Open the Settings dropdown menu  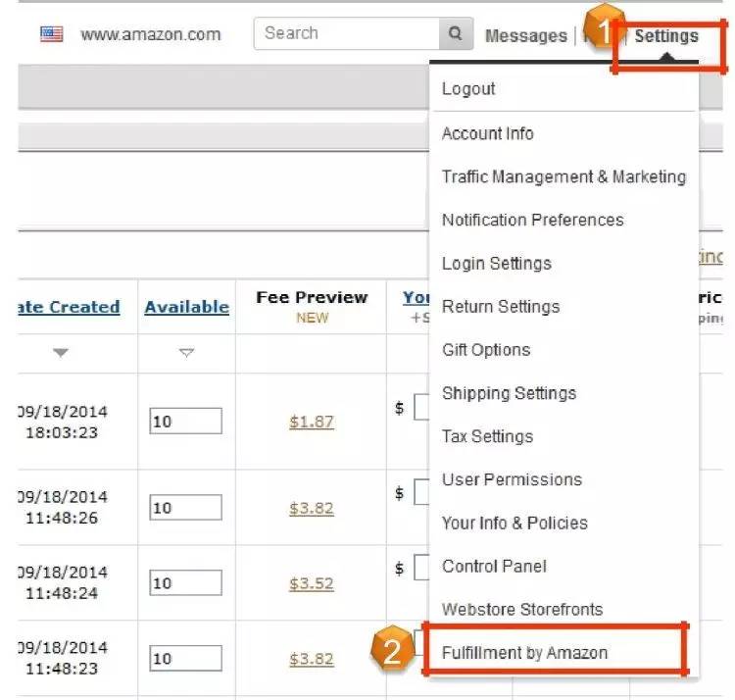click(x=666, y=37)
